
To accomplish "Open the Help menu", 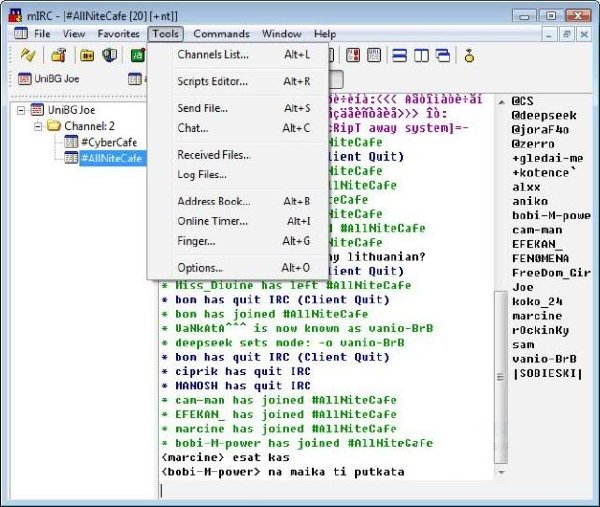I will [325, 34].
